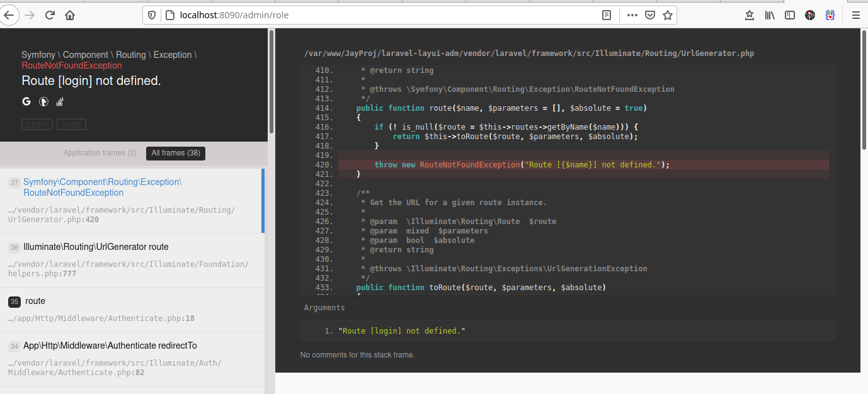
Task: Open the page actions overflow menu
Action: tap(632, 15)
